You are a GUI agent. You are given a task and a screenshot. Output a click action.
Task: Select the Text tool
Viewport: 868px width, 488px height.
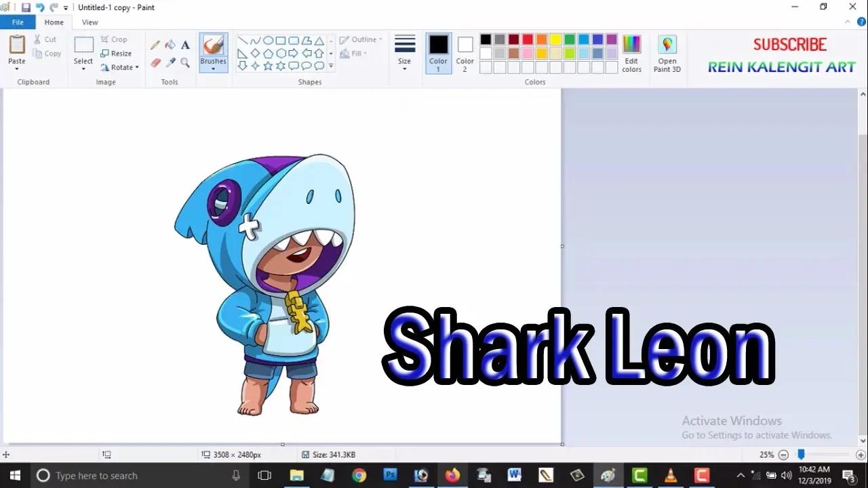pyautogui.click(x=185, y=45)
